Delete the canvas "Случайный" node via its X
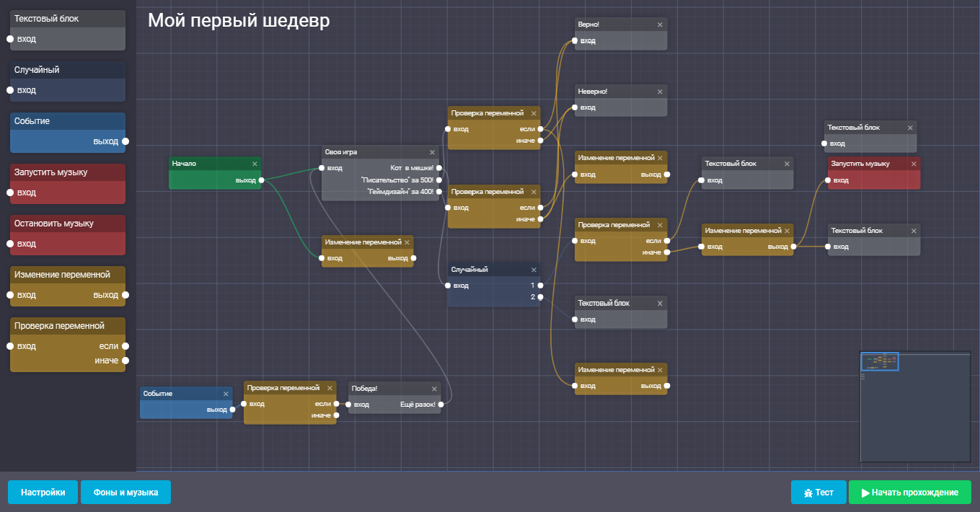The image size is (980, 512). point(534,270)
